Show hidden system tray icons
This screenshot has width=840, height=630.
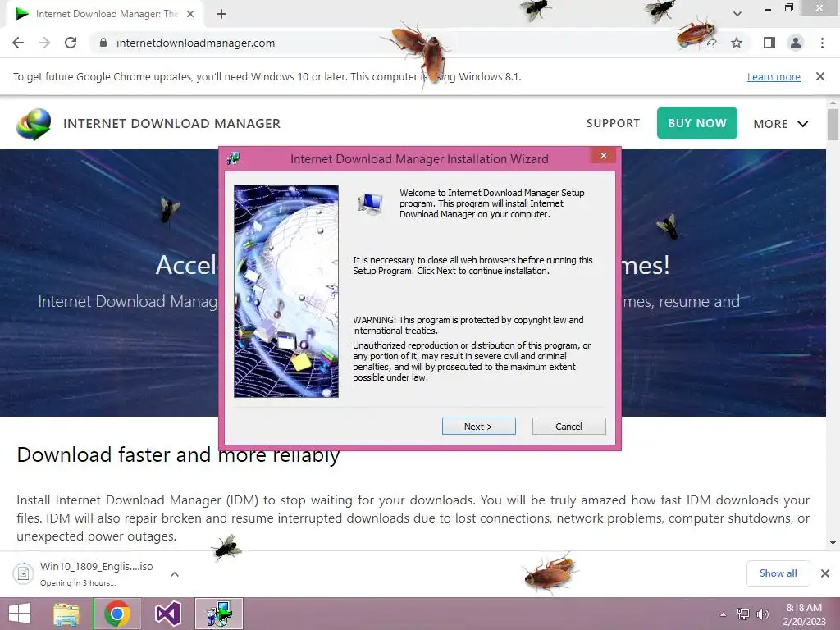pyautogui.click(x=724, y=614)
